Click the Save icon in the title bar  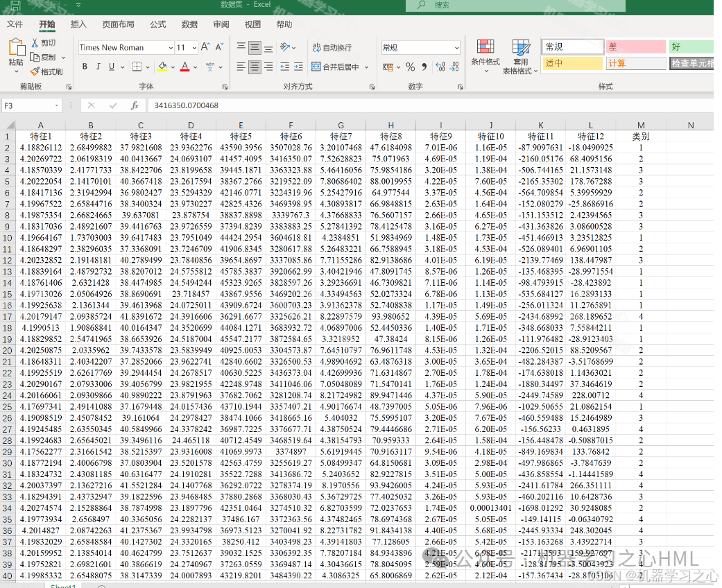coord(15,5)
